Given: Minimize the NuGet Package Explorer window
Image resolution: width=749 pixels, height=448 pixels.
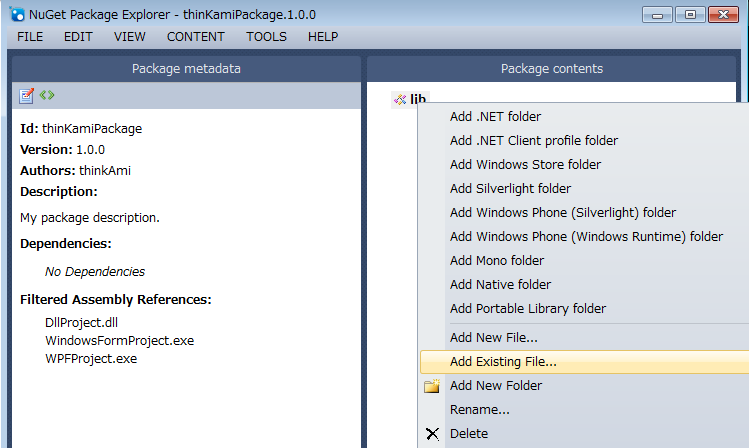Looking at the screenshot, I should click(657, 15).
